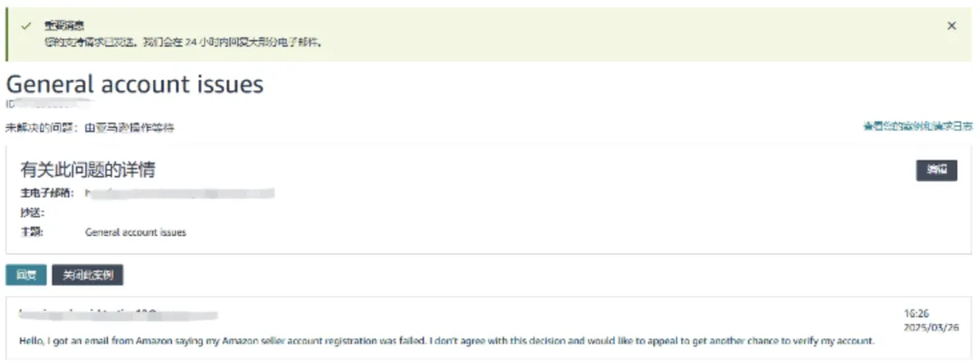
Task: Select the General account issues page title
Action: 135,84
